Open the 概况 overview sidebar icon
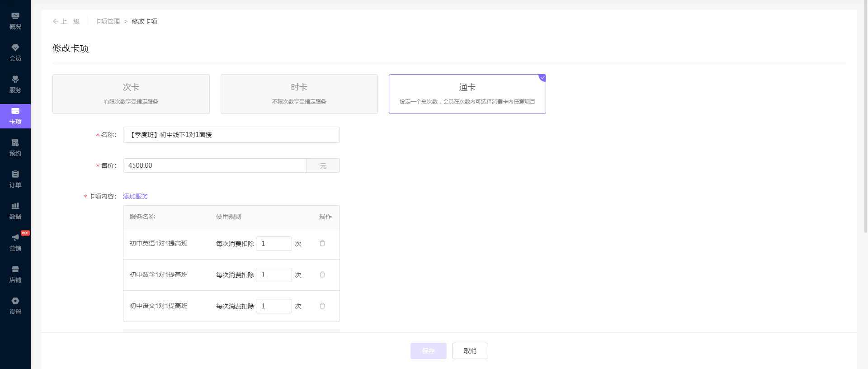The width and height of the screenshot is (868, 369). 15,21
